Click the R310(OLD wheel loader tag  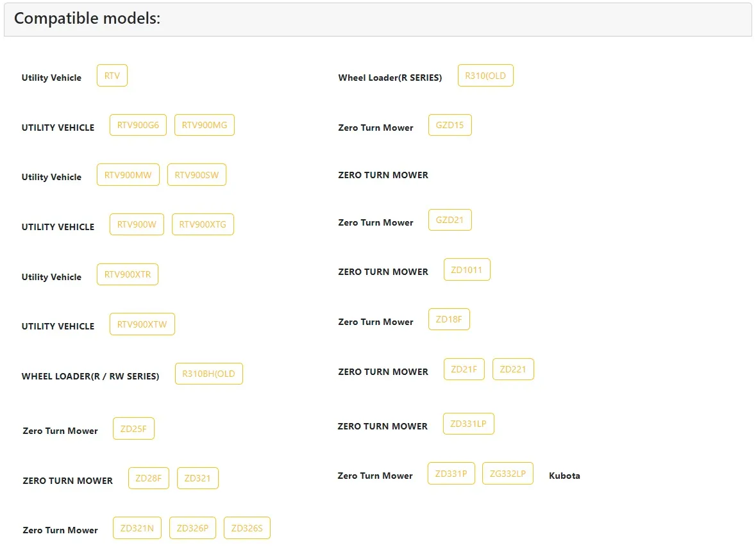pyautogui.click(x=485, y=76)
